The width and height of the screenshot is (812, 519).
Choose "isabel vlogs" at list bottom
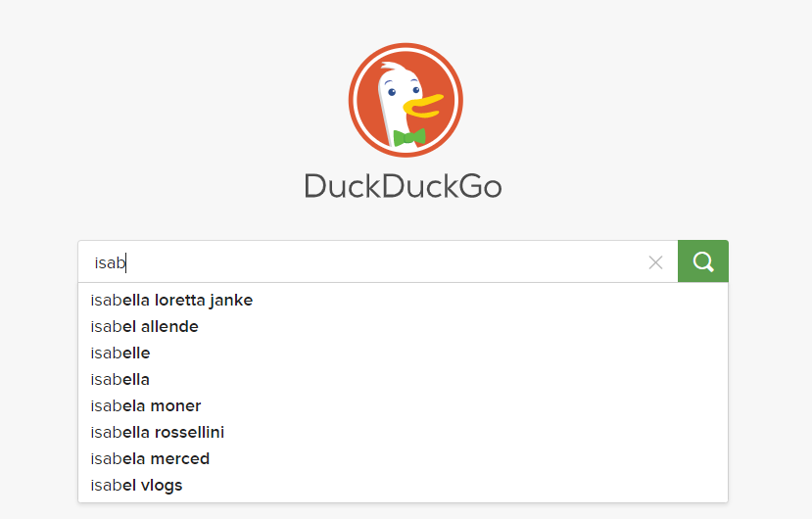click(x=403, y=486)
